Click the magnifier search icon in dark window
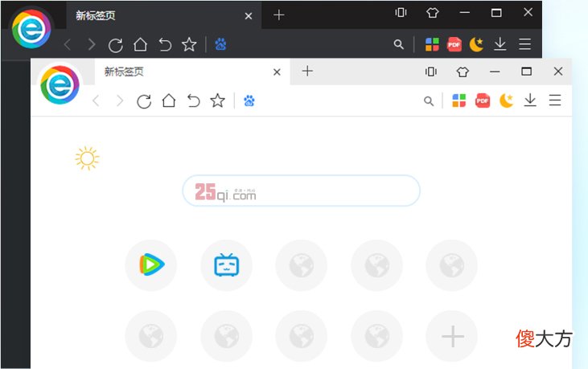This screenshot has width=588, height=369. [399, 44]
